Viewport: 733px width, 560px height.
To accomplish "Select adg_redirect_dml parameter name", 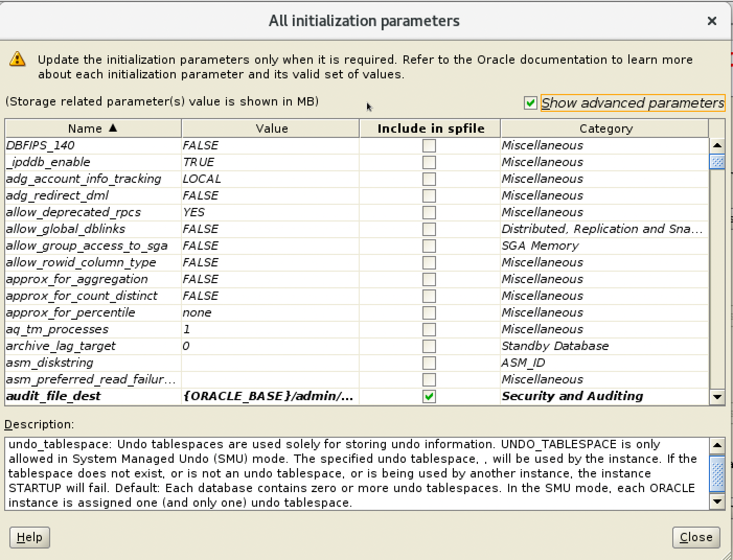I will (x=58, y=195).
